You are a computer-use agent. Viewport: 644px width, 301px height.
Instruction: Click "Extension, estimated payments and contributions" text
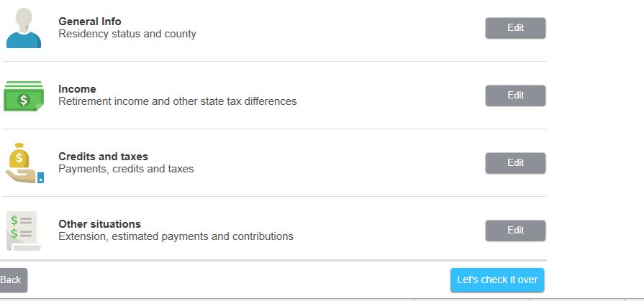click(176, 236)
